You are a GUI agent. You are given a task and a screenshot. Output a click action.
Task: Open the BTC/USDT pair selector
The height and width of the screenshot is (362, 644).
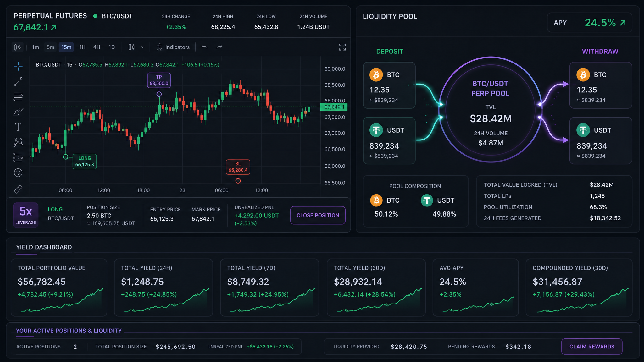[117, 16]
